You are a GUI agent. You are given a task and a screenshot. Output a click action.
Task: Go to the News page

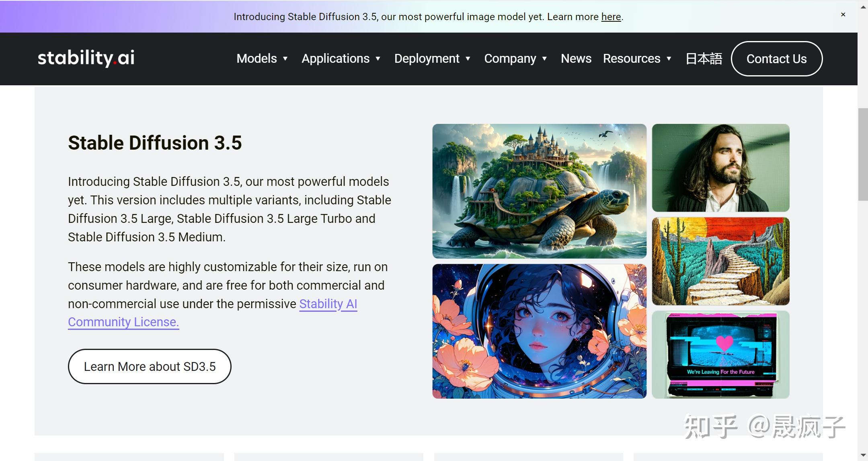click(576, 59)
